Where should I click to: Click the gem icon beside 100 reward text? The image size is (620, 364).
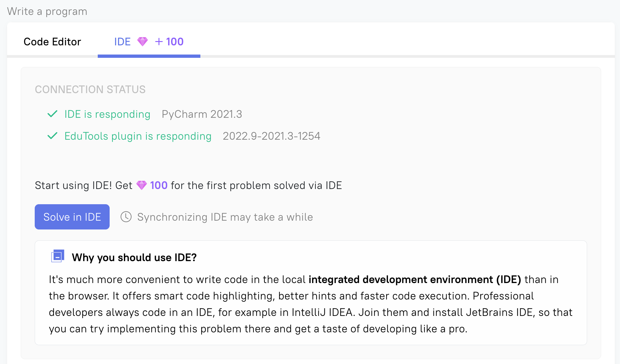(142, 185)
